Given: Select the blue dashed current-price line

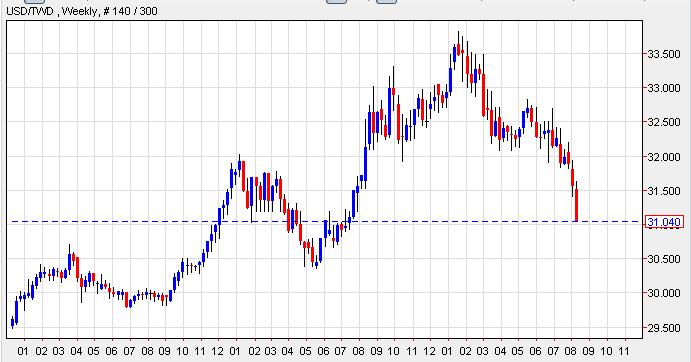Looking at the screenshot, I should pyautogui.click(x=326, y=221).
